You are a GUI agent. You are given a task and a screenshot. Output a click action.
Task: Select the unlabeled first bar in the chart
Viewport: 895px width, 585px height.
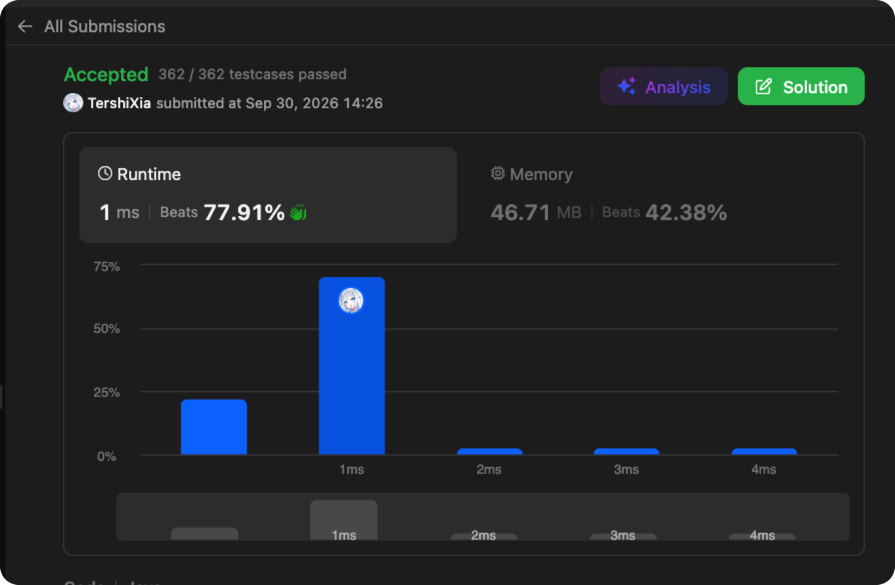click(x=214, y=427)
